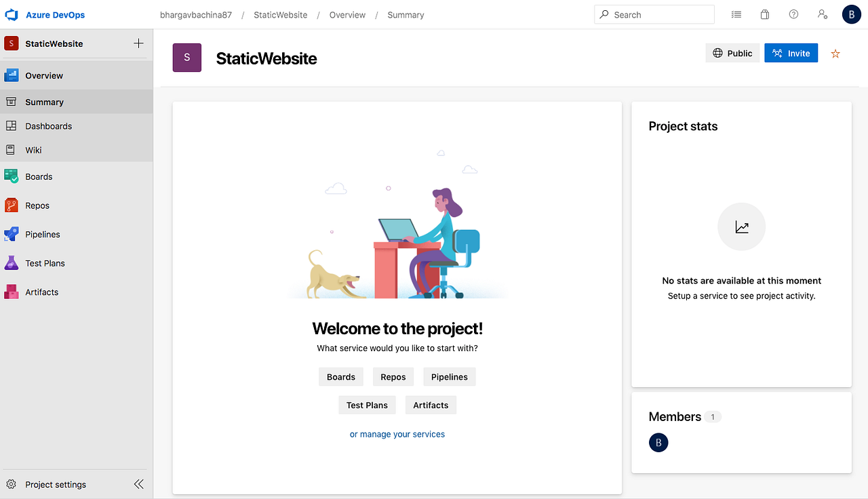This screenshot has width=868, height=499.
Task: Favorite the project with the star icon
Action: [x=835, y=54]
